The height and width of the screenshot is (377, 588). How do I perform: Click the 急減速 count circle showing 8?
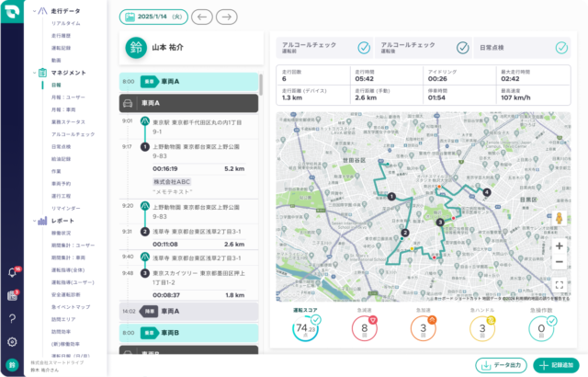(x=364, y=328)
